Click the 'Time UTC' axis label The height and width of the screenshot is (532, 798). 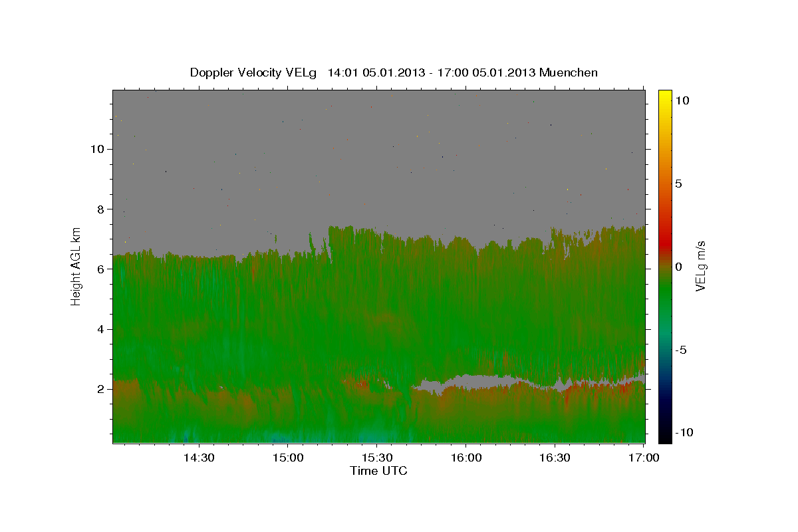tap(378, 471)
